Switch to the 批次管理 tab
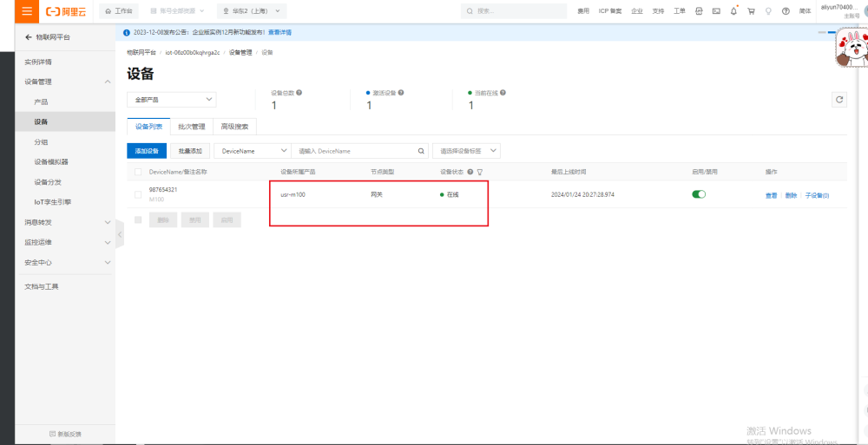 [191, 126]
